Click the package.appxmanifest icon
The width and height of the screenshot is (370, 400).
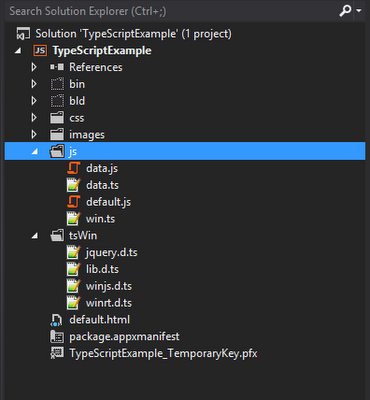point(57,337)
